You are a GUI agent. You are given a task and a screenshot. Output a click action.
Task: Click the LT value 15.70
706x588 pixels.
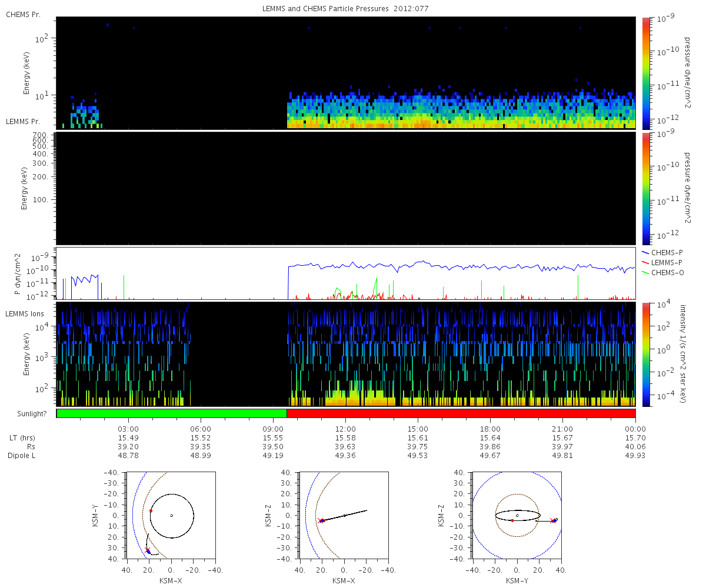point(635,438)
